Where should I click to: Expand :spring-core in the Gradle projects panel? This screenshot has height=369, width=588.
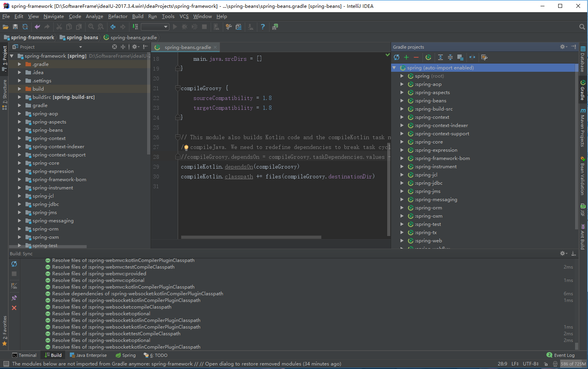tap(402, 142)
